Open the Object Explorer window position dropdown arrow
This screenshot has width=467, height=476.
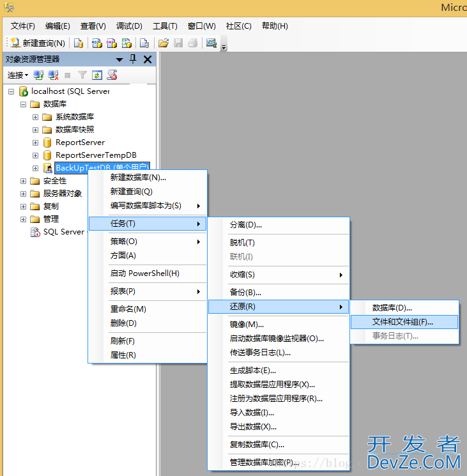pyautogui.click(x=119, y=59)
